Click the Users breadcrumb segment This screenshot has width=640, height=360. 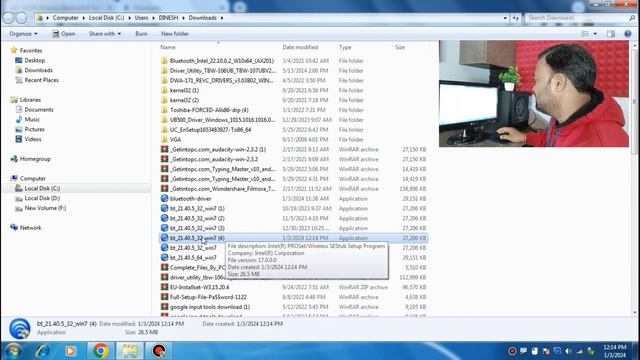click(x=141, y=18)
